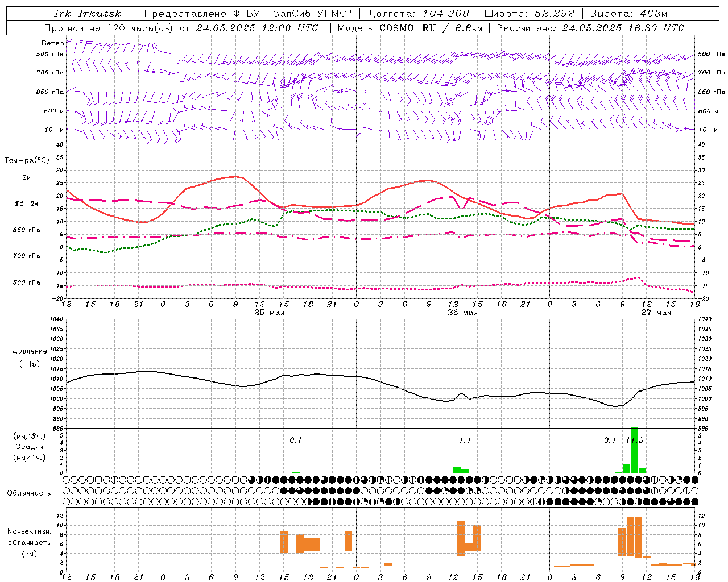Click the forecast start 24.05.2025 12:00 UTC

(257, 28)
